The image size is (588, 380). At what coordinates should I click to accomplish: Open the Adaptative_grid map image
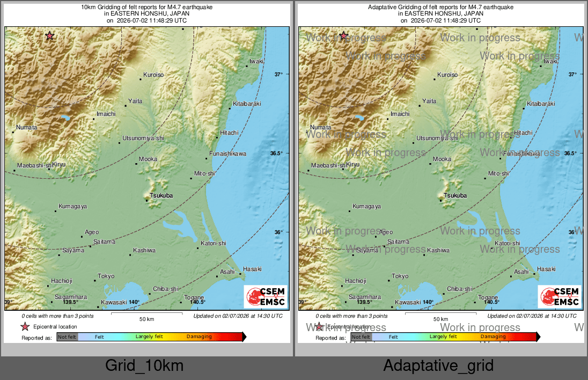click(441, 173)
